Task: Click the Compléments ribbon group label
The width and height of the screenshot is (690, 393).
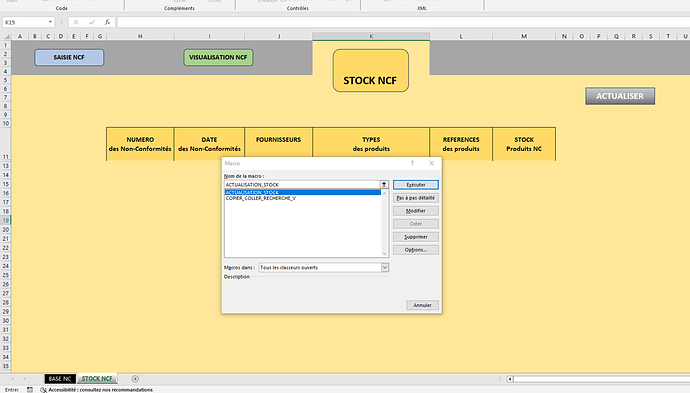Action: 179,8
